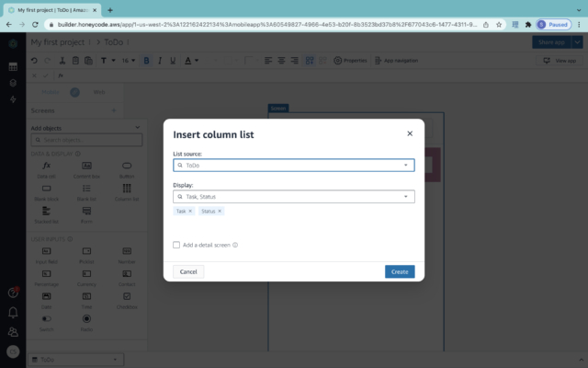The height and width of the screenshot is (368, 588).
Task: Open help icon in left sidebar
Action: click(x=13, y=293)
